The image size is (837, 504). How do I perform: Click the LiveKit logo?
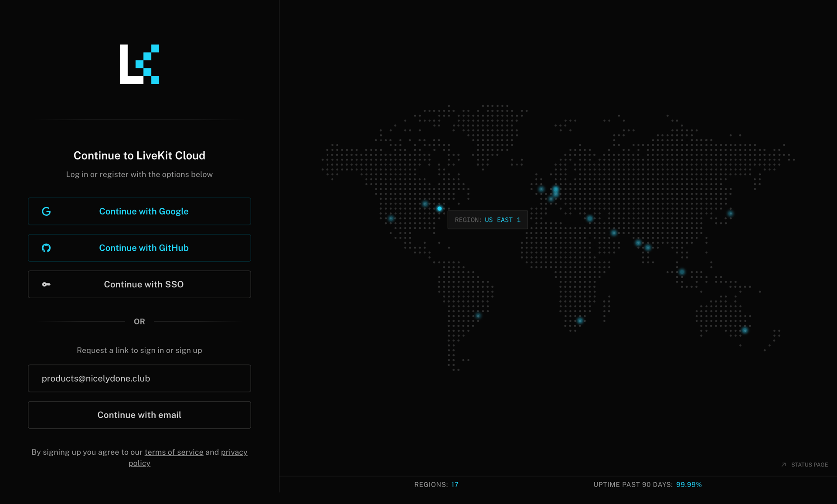(x=139, y=64)
